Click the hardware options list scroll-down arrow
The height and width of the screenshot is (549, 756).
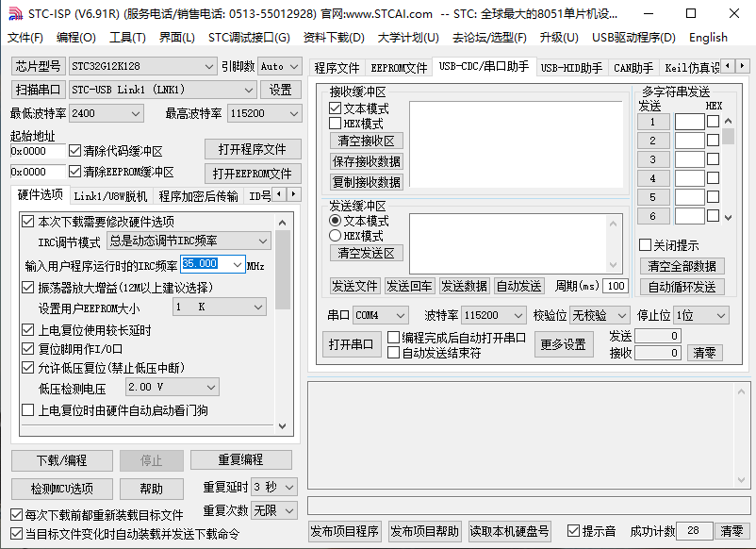[283, 426]
